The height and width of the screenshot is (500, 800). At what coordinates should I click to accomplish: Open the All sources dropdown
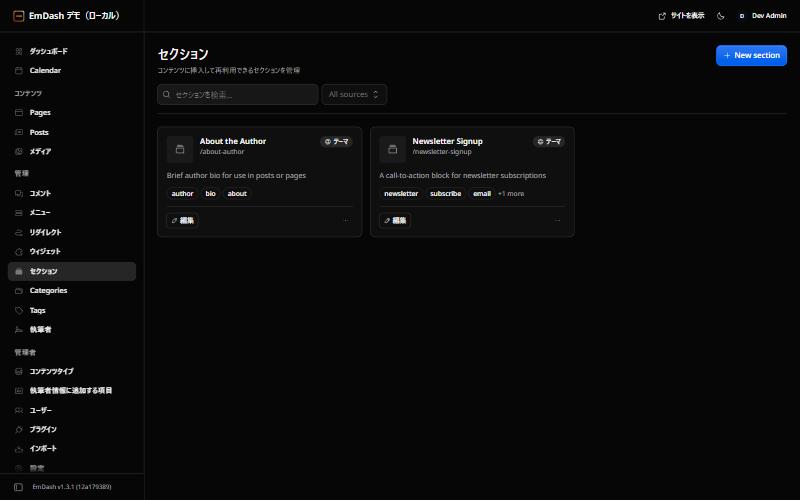[x=354, y=94]
